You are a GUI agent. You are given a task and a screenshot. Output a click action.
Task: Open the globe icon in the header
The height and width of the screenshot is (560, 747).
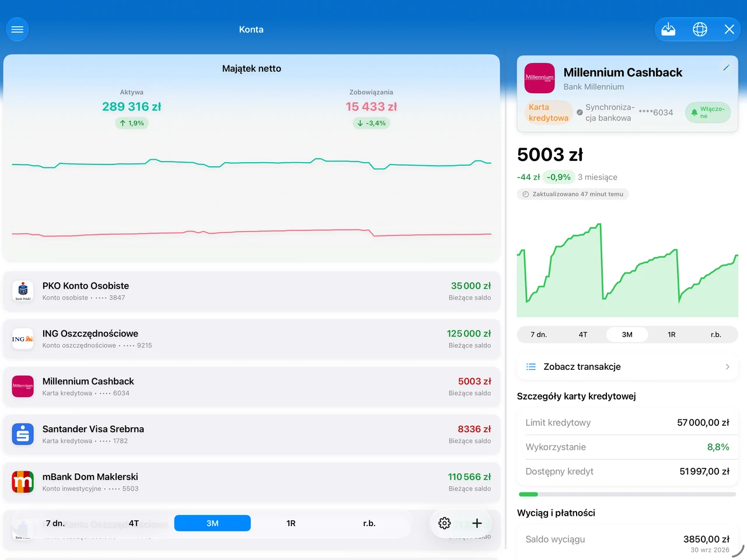tap(700, 29)
